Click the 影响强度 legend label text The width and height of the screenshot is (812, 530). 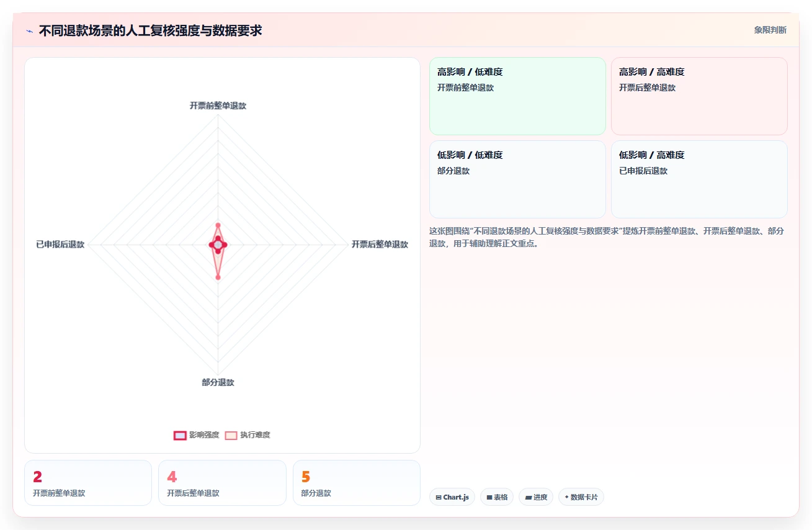click(x=204, y=435)
